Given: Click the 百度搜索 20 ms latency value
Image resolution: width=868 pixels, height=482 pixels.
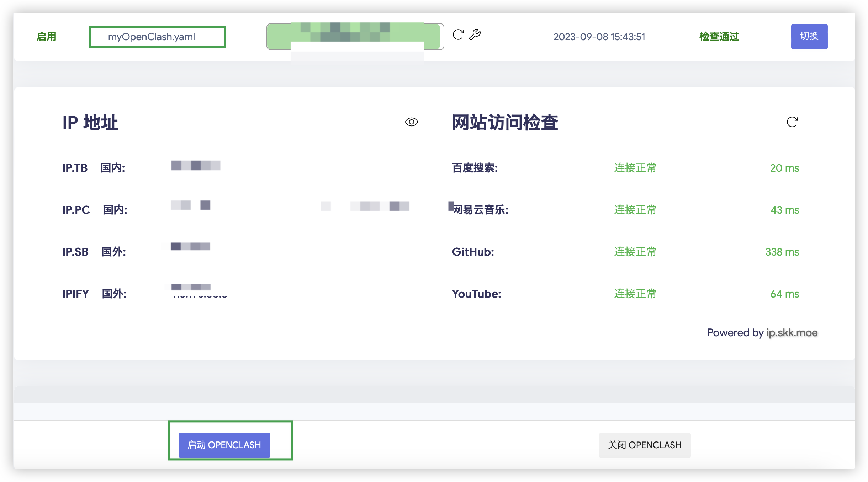Looking at the screenshot, I should point(784,168).
